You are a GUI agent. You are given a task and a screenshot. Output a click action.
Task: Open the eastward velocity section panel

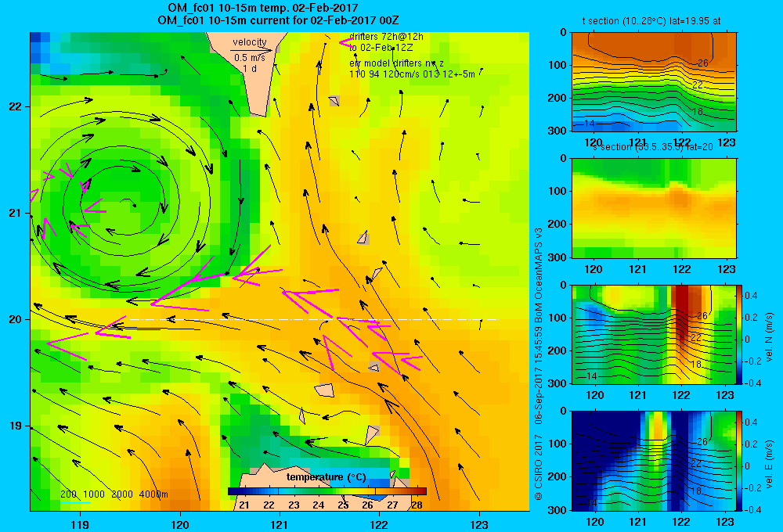coord(654,460)
